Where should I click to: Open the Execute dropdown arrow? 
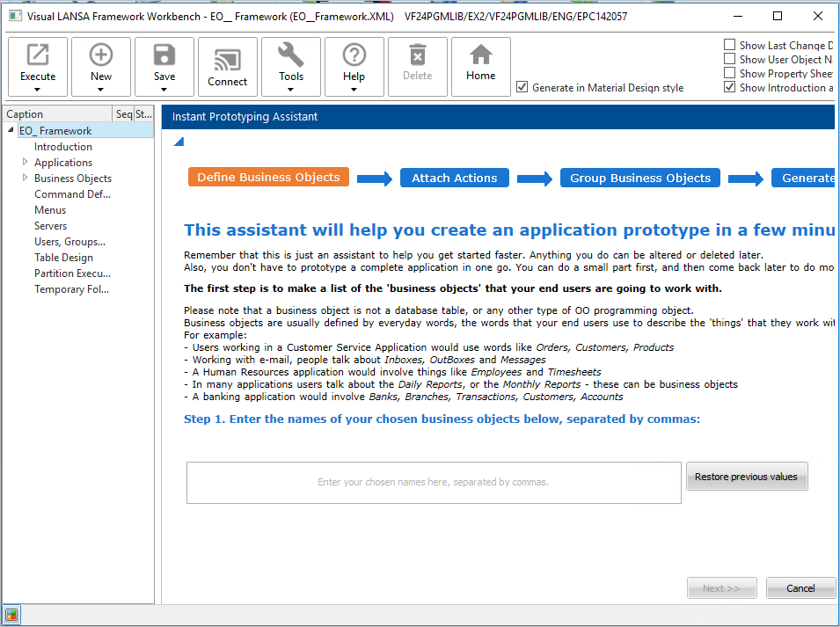[38, 90]
